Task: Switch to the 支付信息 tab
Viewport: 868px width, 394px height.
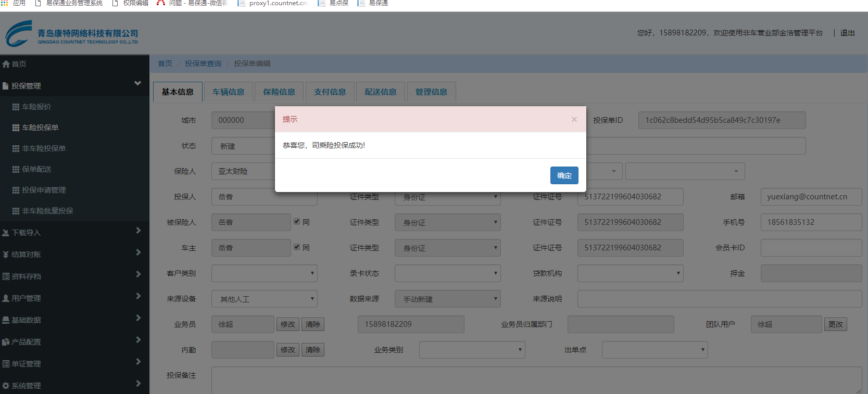Action: coord(330,92)
